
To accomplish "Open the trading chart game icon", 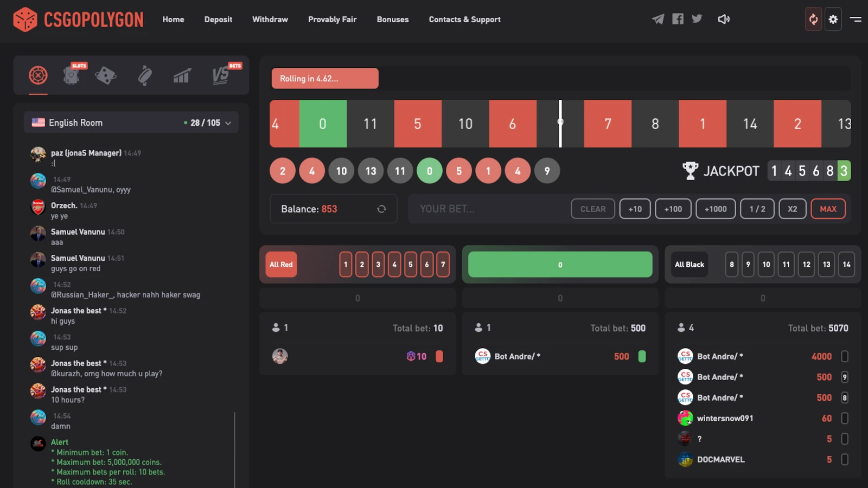I will click(x=182, y=75).
